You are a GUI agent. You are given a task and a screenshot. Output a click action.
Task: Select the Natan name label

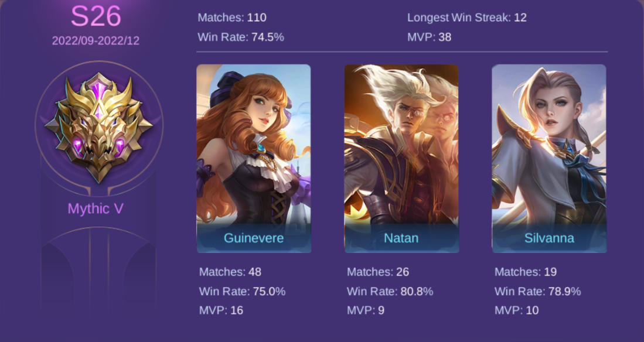401,238
